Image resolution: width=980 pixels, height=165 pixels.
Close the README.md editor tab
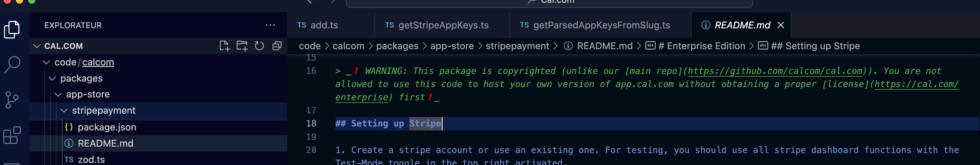pos(781,25)
